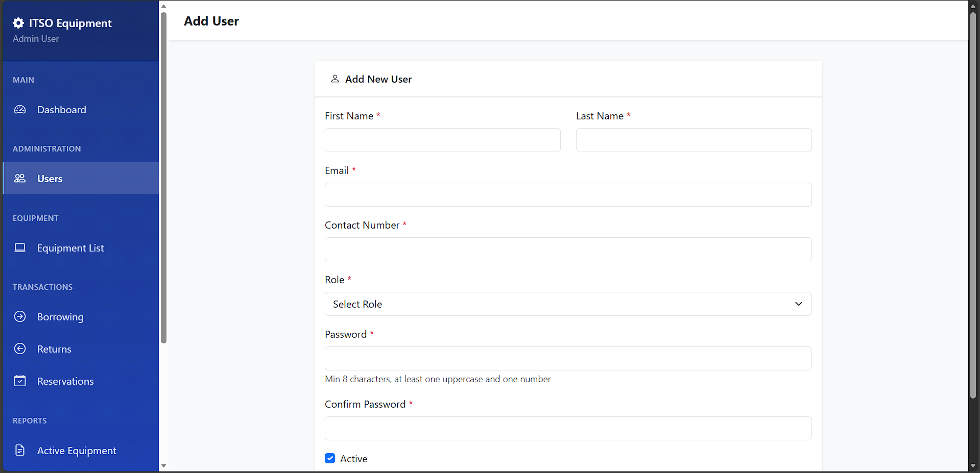Open the Dashboard menu item
The image size is (980, 473).
[x=61, y=110]
